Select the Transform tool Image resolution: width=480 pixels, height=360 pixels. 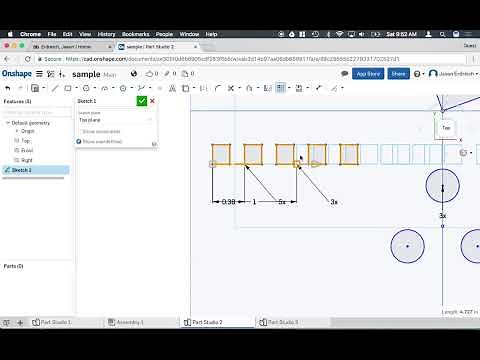[x=299, y=88]
